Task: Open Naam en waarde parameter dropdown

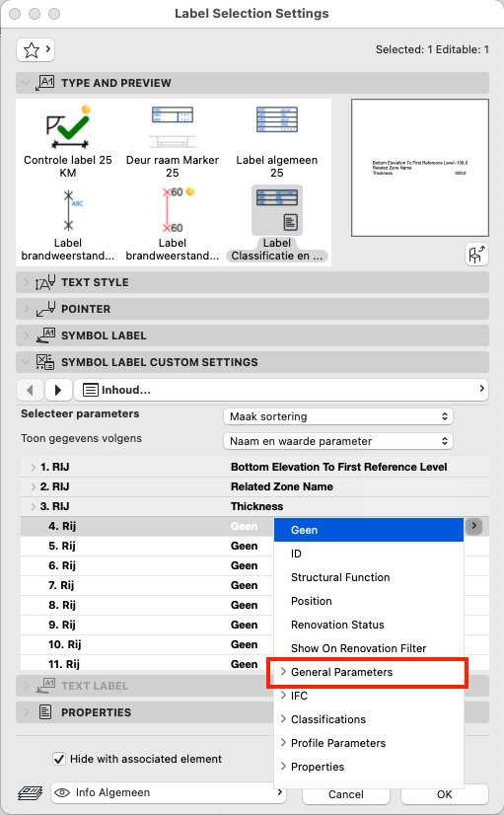Action: point(338,441)
